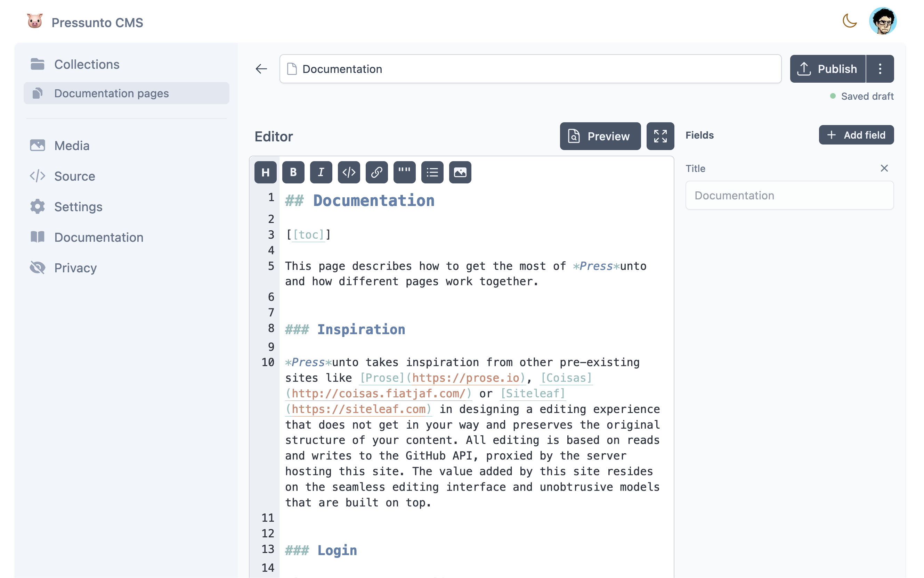The height and width of the screenshot is (578, 924).
Task: Click into the Title field input
Action: (x=789, y=195)
